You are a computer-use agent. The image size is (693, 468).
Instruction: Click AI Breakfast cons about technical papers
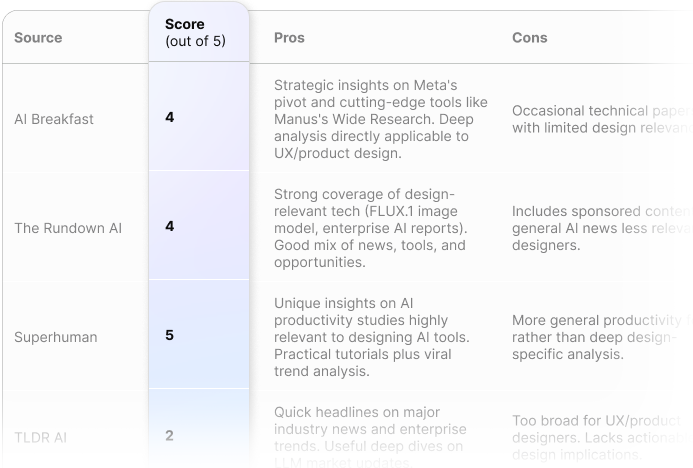pyautogui.click(x=602, y=119)
